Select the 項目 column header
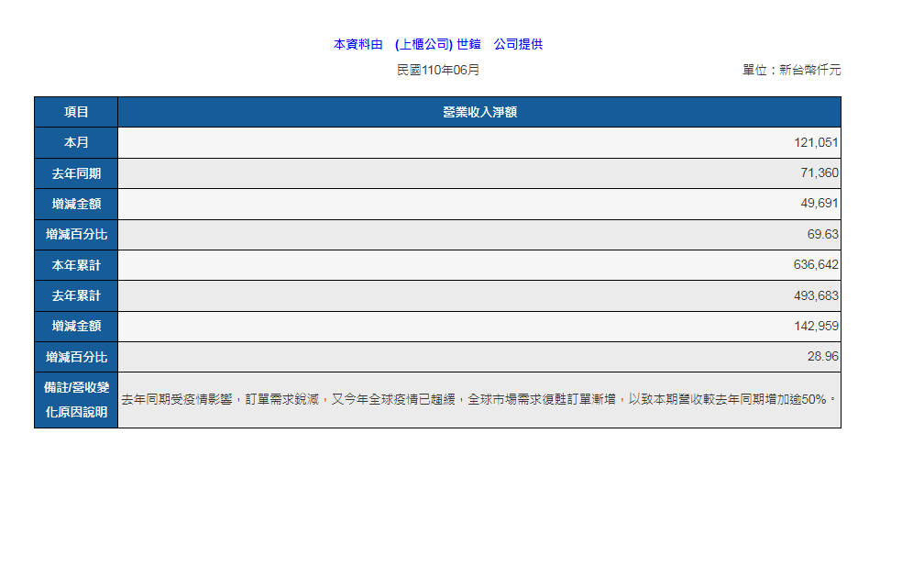This screenshot has height=578, width=924. coord(76,112)
